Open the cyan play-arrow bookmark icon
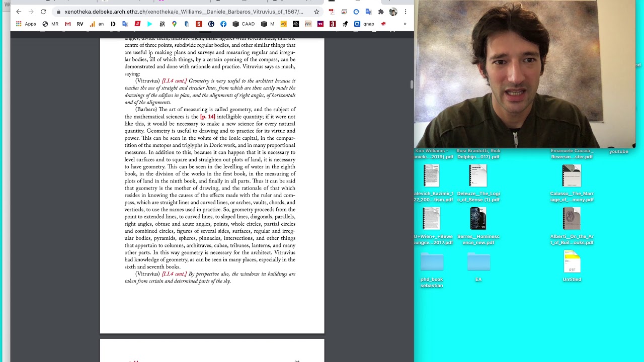The image size is (644, 362). click(x=149, y=24)
